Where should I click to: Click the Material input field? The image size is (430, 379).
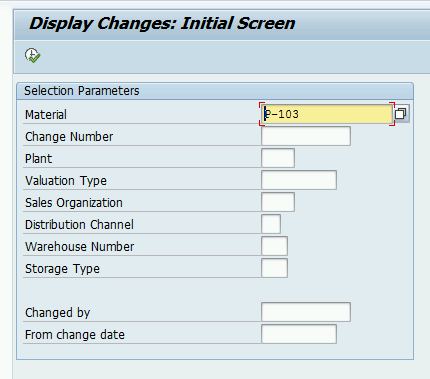pos(327,114)
